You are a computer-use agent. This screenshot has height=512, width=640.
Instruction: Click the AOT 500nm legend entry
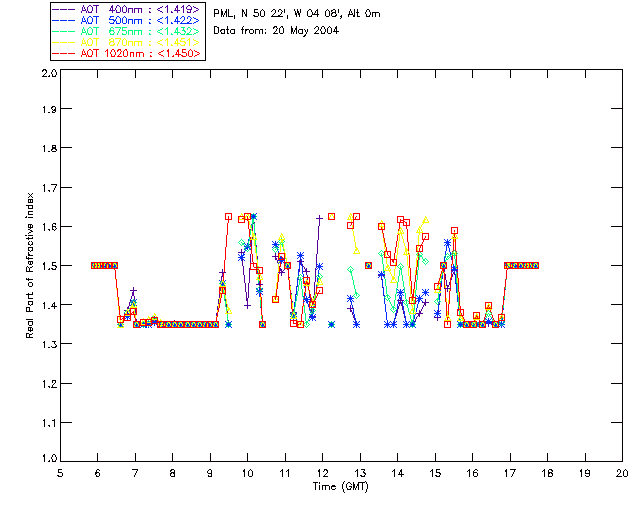click(x=127, y=20)
